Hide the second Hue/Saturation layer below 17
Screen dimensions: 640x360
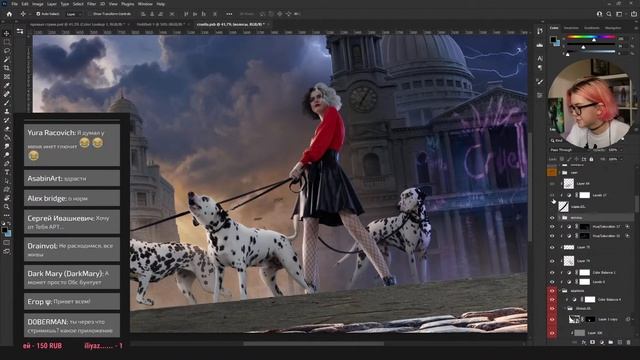[552, 236]
